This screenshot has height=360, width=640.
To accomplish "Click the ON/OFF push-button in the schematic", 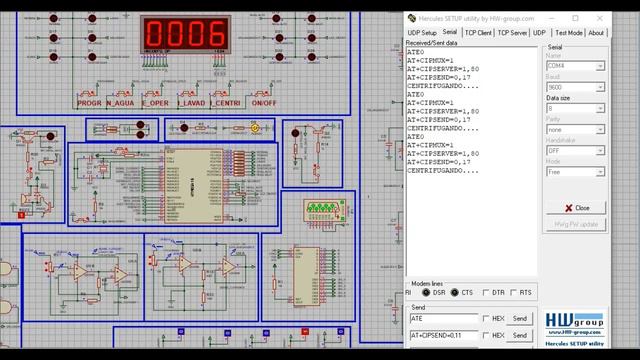I will click(262, 94).
